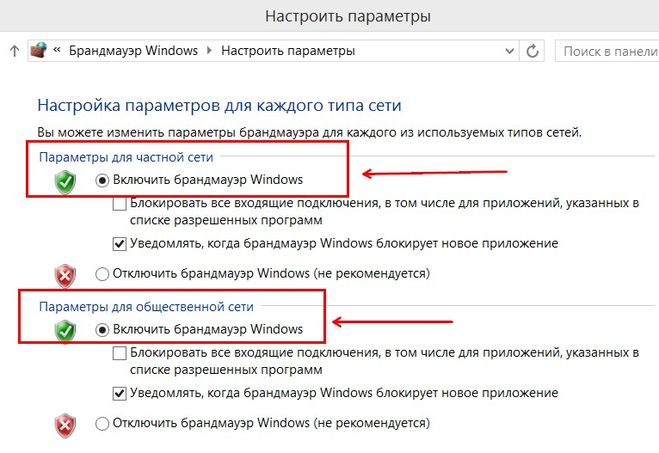The width and height of the screenshot is (659, 453).
Task: Go to Брандмауэр Windows breadcrumb
Action: tap(133, 51)
